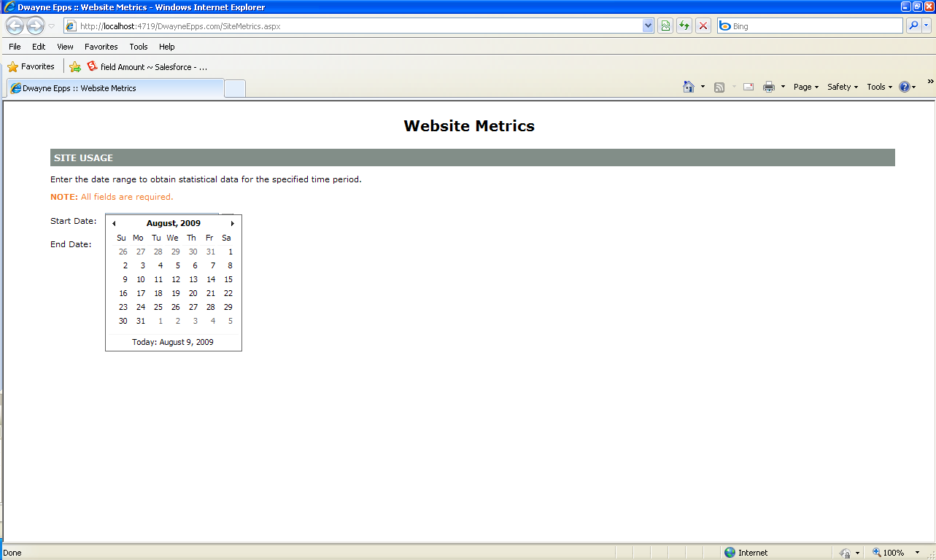The height and width of the screenshot is (560, 936).
Task: Pick August 15 in the calendar
Action: (x=228, y=279)
